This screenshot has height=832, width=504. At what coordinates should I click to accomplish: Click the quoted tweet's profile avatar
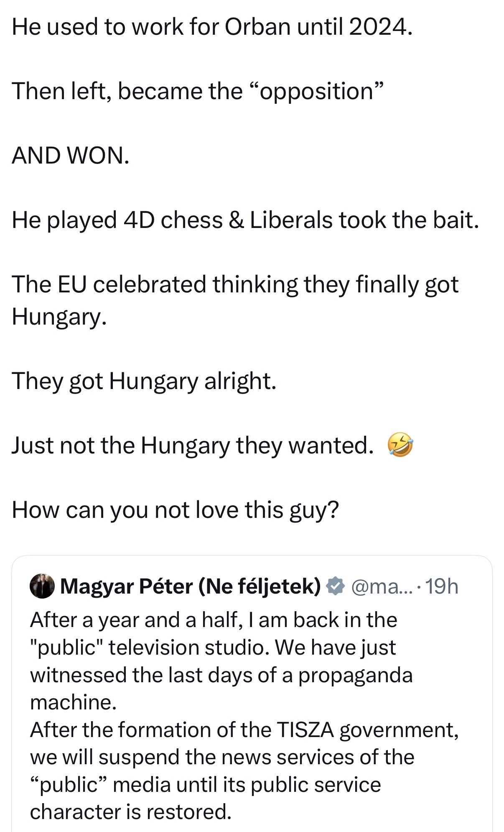click(x=42, y=586)
